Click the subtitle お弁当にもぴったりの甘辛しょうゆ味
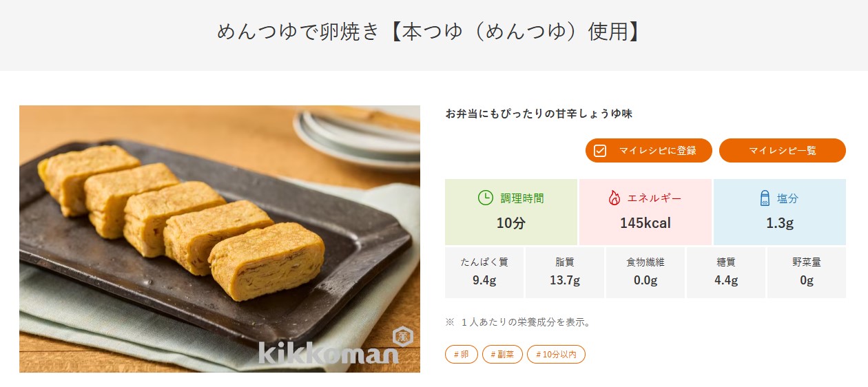 [x=539, y=114]
